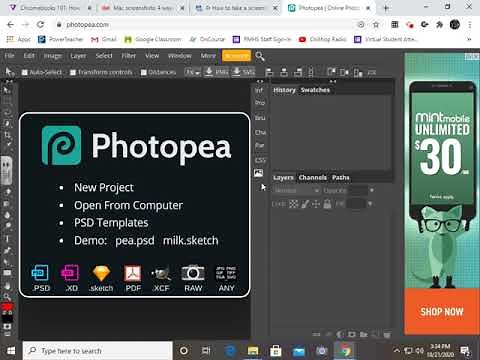480x360 pixels.
Task: Expand the bookmarks overflow chevron
Action: [x=469, y=39]
